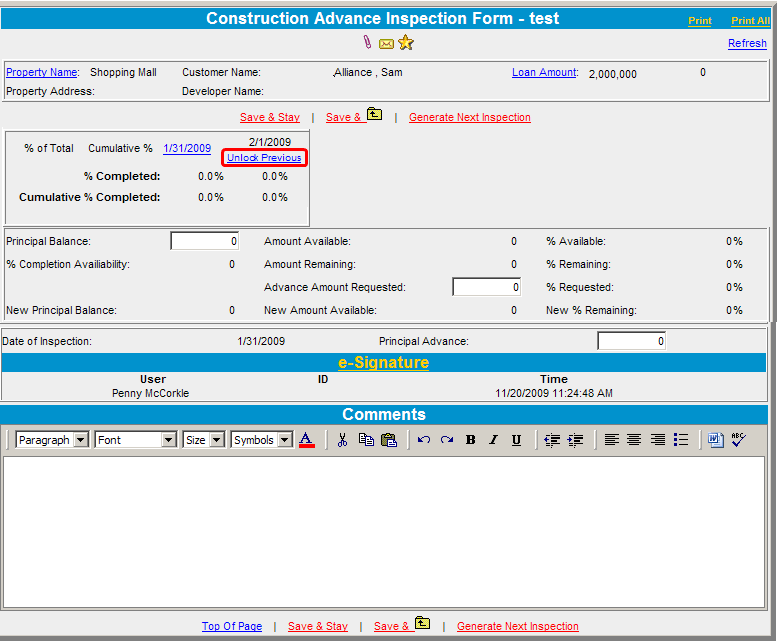Viewport: 777px width, 642px height.
Task: Open the Property Name link
Action: point(42,72)
